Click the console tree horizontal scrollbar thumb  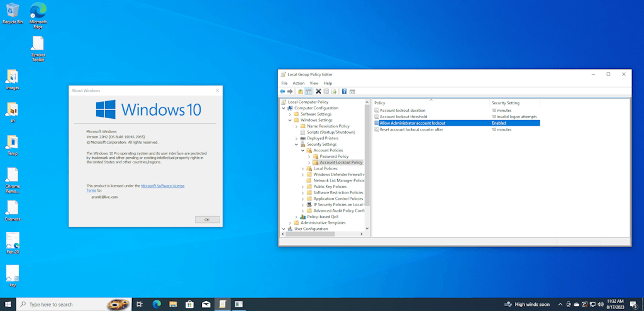coord(310,234)
